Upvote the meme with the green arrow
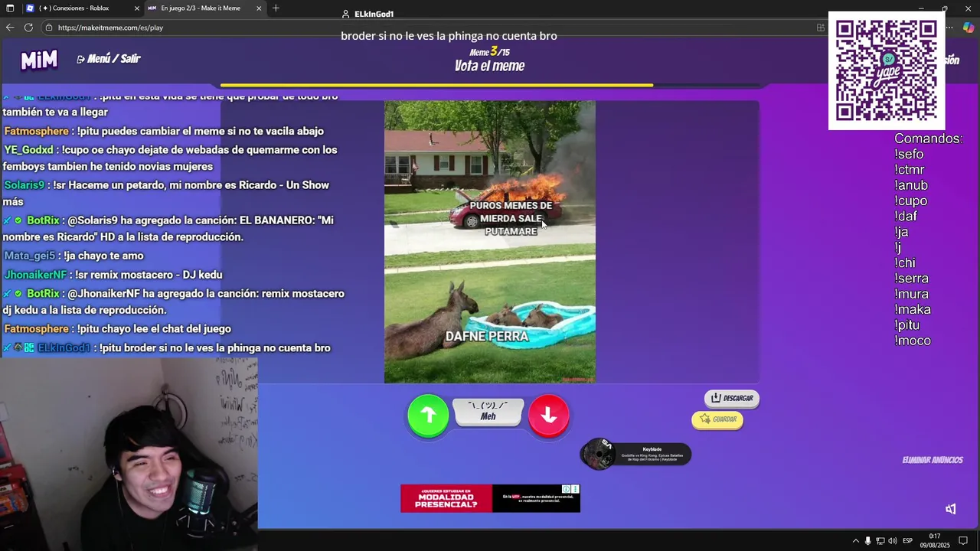 (x=428, y=415)
